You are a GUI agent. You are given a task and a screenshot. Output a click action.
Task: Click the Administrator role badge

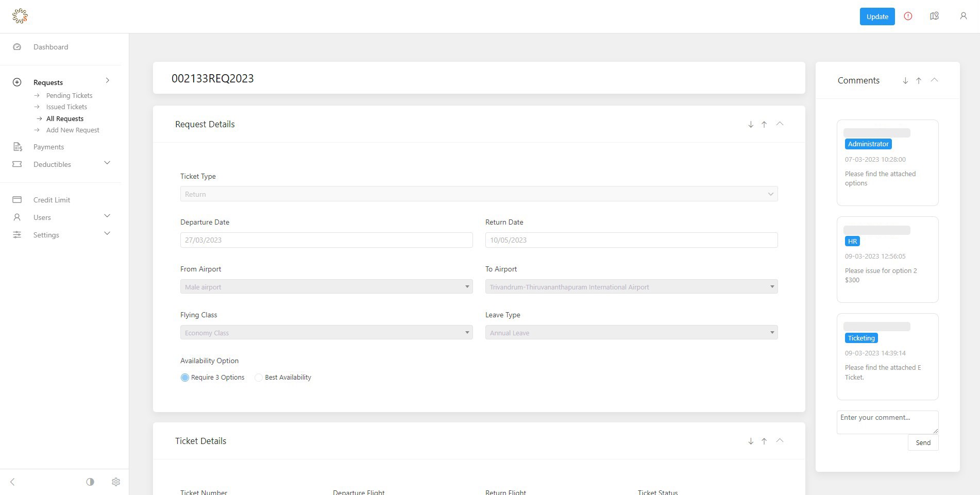[868, 144]
